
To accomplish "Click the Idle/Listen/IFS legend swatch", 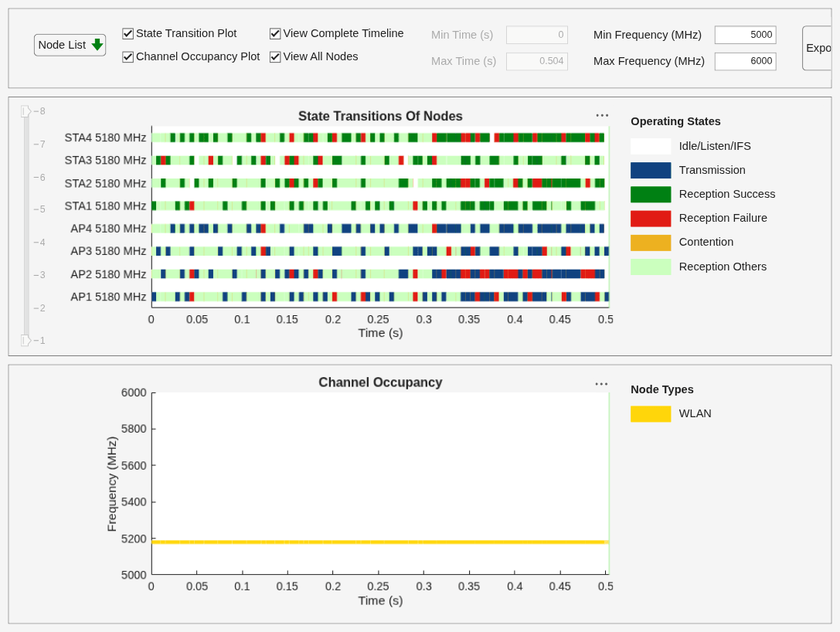I will tap(651, 146).
